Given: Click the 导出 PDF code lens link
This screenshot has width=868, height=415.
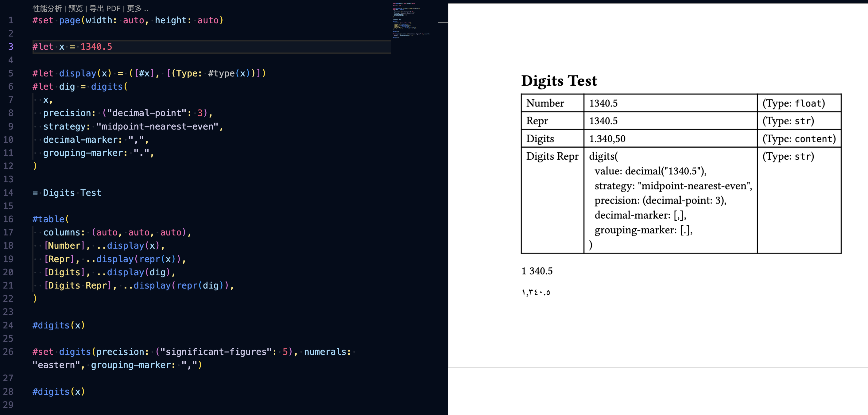Looking at the screenshot, I should pos(105,8).
